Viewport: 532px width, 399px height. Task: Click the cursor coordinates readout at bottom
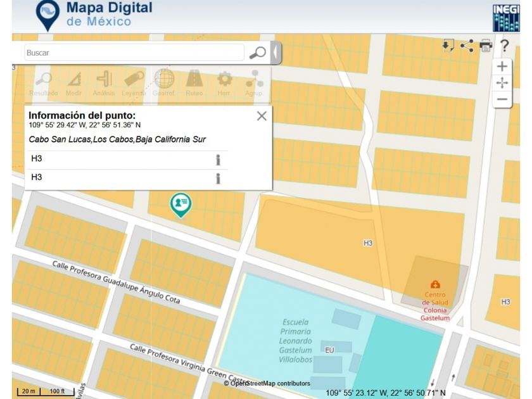[386, 393]
